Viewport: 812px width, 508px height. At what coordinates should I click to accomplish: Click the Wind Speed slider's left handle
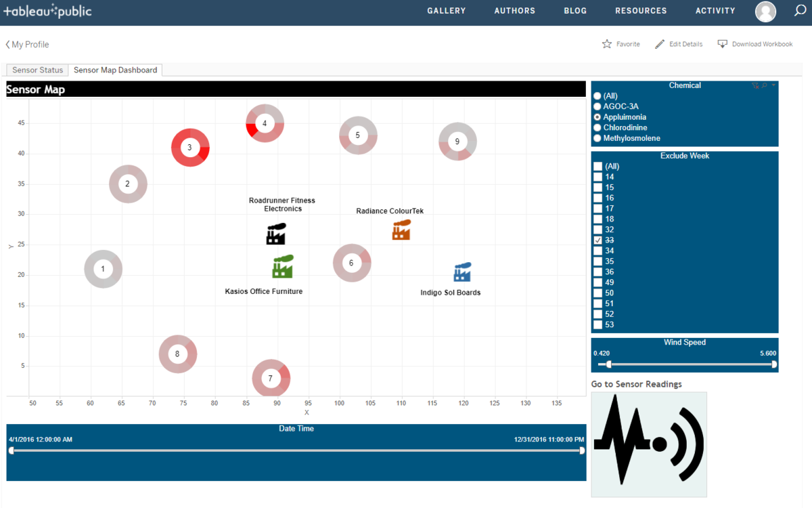pyautogui.click(x=608, y=364)
